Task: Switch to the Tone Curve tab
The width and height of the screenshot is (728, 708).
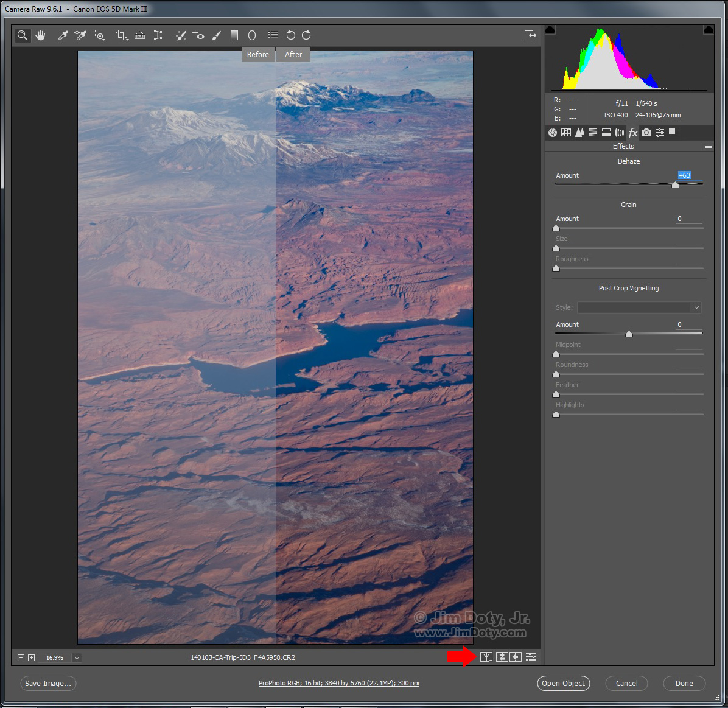Action: pyautogui.click(x=566, y=133)
